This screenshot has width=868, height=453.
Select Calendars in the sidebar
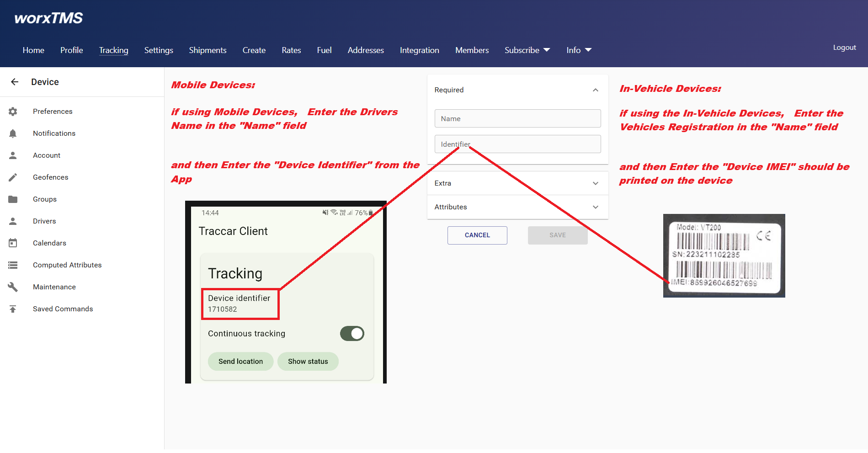click(49, 243)
